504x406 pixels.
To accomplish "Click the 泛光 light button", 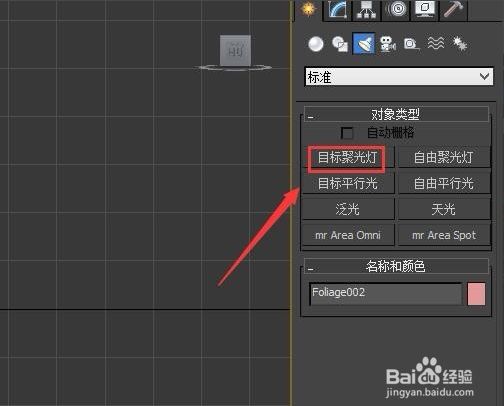I will click(347, 209).
